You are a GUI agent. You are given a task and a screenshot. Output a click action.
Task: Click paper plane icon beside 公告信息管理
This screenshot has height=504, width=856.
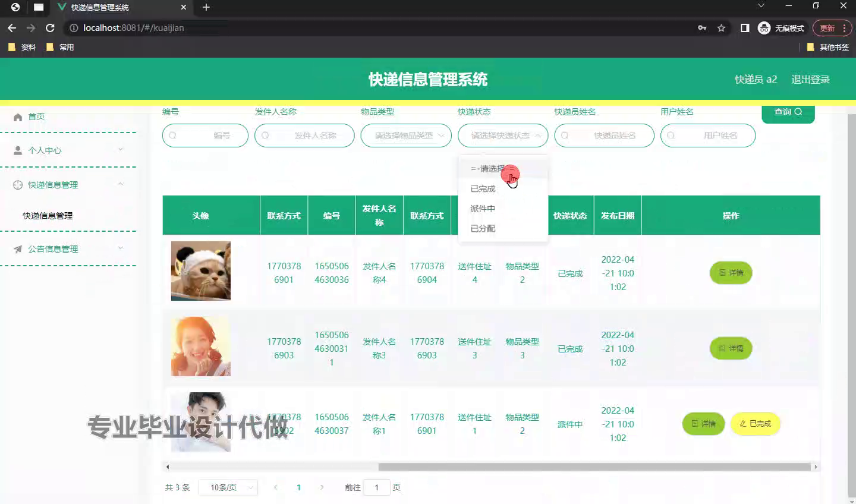click(18, 249)
